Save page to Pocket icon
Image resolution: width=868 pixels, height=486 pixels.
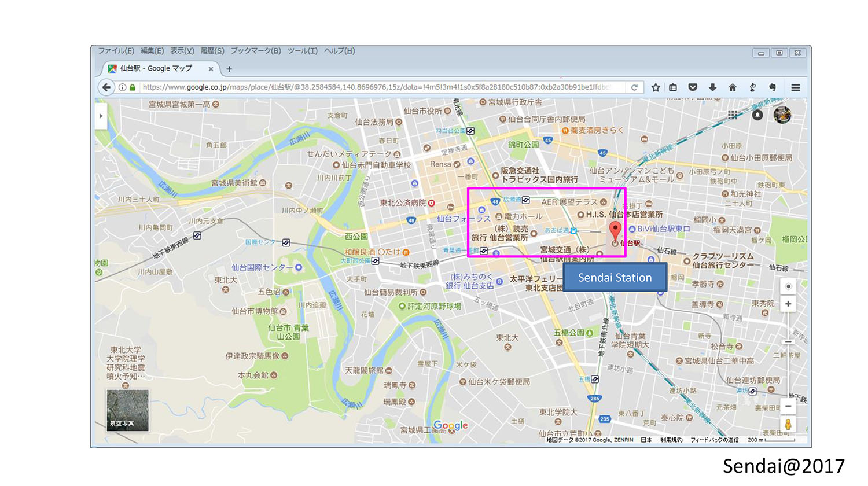click(x=693, y=87)
